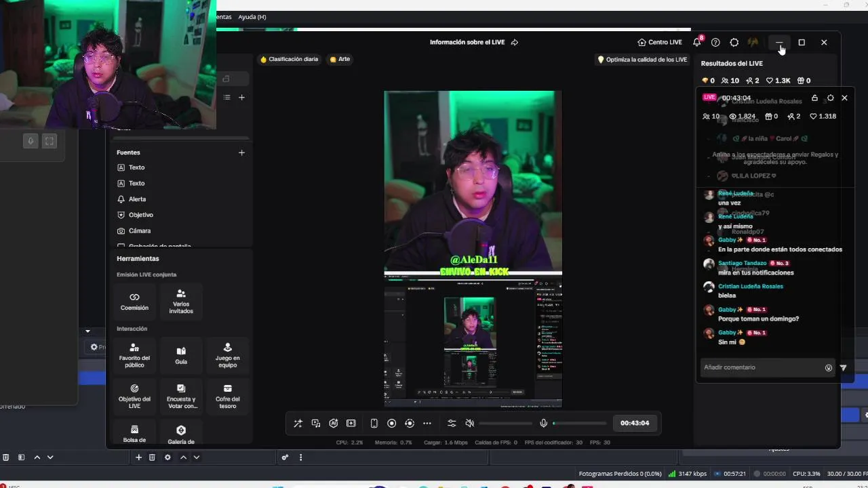Click the AI tool icon in bottom toolbar
Screen dimensions: 868x488
tap(333, 423)
